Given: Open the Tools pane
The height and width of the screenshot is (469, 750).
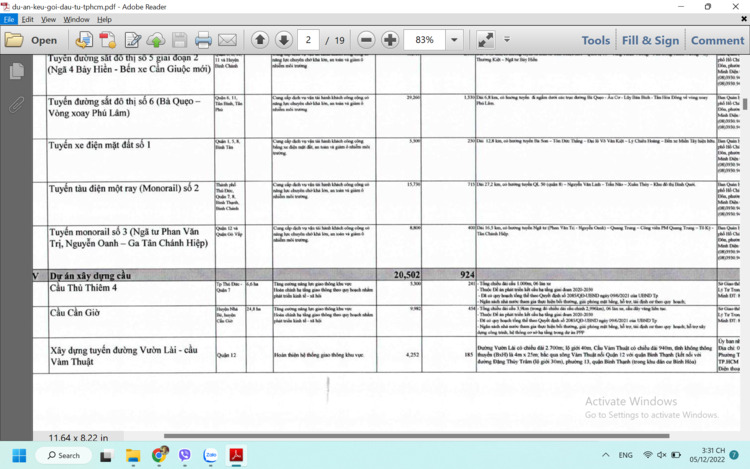Looking at the screenshot, I should 596,41.
